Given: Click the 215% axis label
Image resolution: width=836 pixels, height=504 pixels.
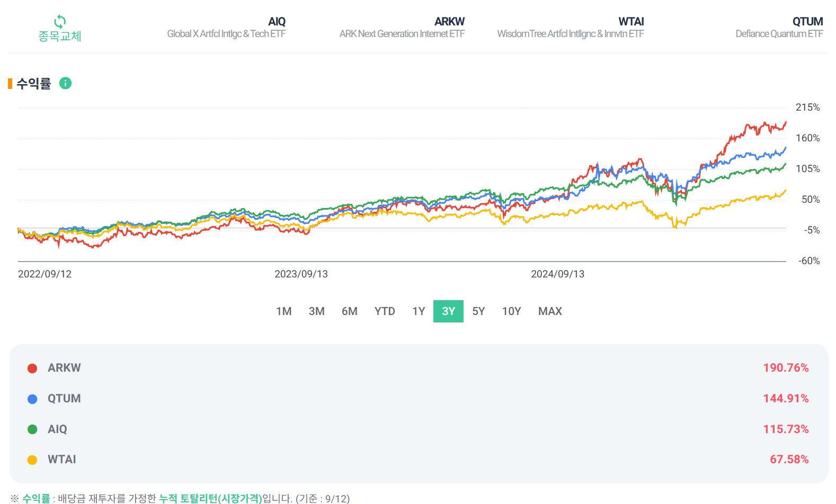Looking at the screenshot, I should coord(808,107).
